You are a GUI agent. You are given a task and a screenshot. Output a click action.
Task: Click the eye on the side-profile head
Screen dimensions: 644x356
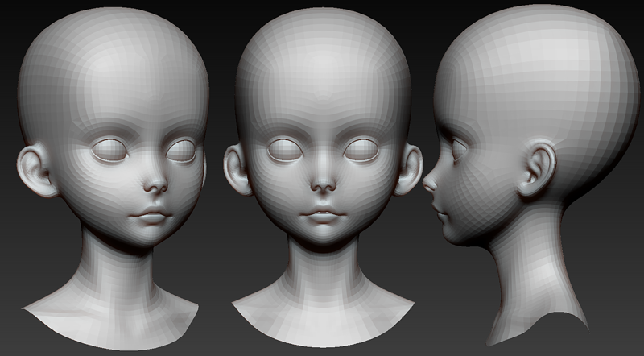pyautogui.click(x=459, y=148)
